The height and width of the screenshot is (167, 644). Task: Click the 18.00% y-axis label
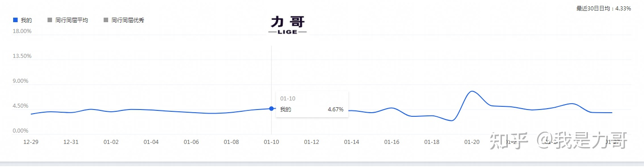23,31
